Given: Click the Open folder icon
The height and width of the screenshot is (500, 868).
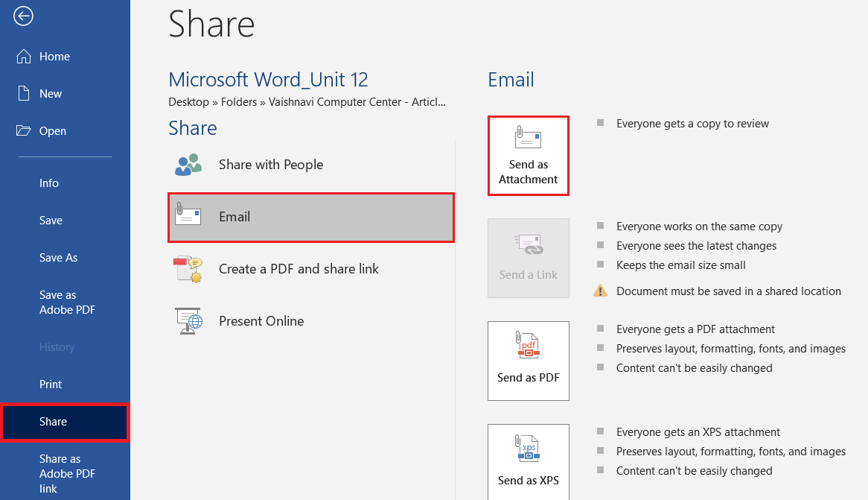Looking at the screenshot, I should pos(23,131).
